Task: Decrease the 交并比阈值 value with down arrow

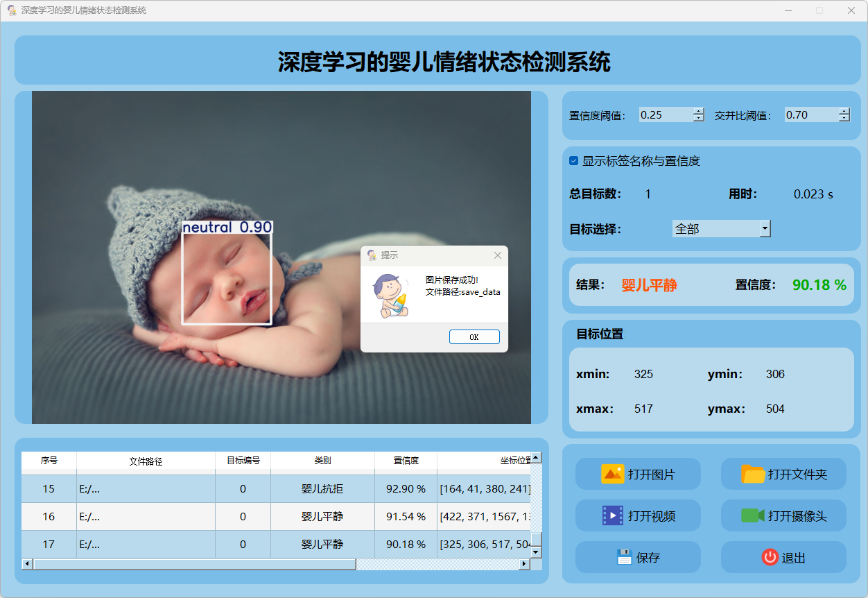Action: [x=844, y=119]
